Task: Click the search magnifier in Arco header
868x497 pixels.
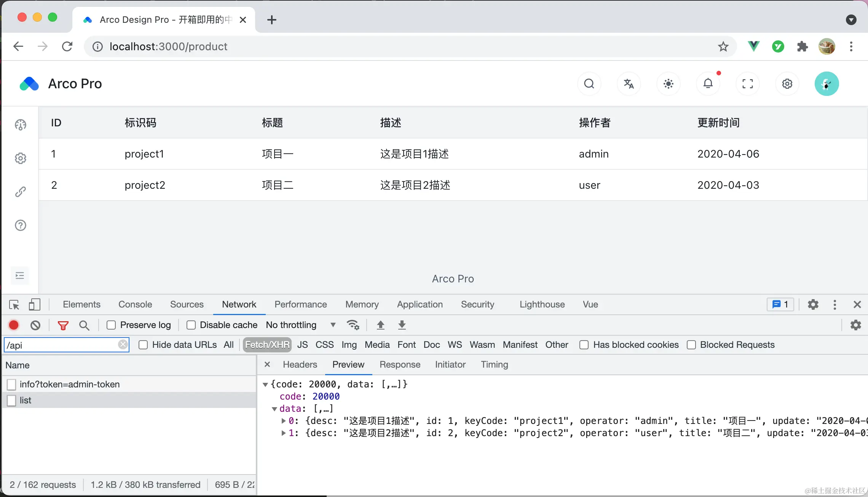Action: click(589, 84)
